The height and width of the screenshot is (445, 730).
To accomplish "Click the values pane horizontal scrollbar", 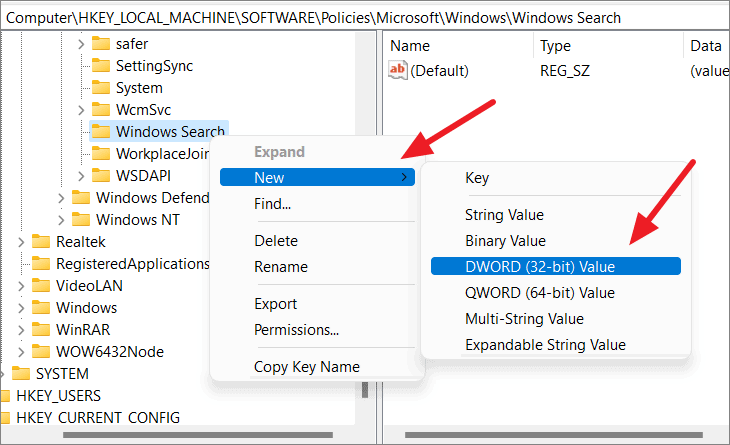I will (554, 435).
